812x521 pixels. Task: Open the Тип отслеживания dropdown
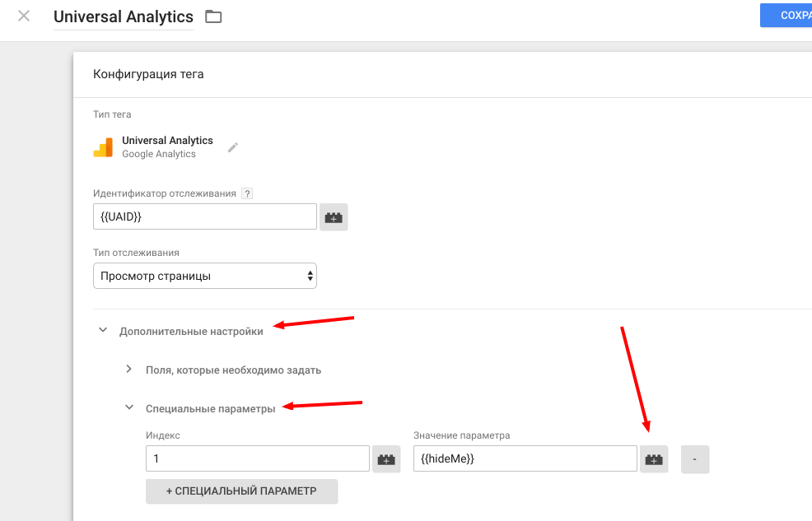205,276
